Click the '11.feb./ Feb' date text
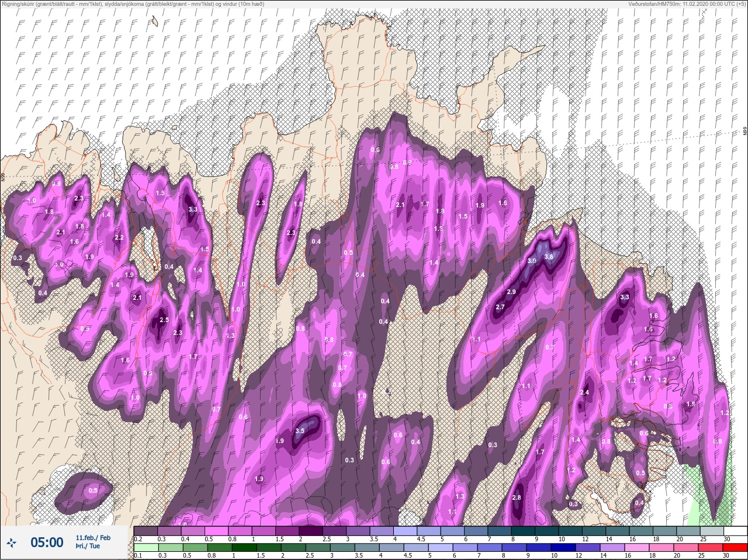748x560 pixels. click(x=93, y=537)
